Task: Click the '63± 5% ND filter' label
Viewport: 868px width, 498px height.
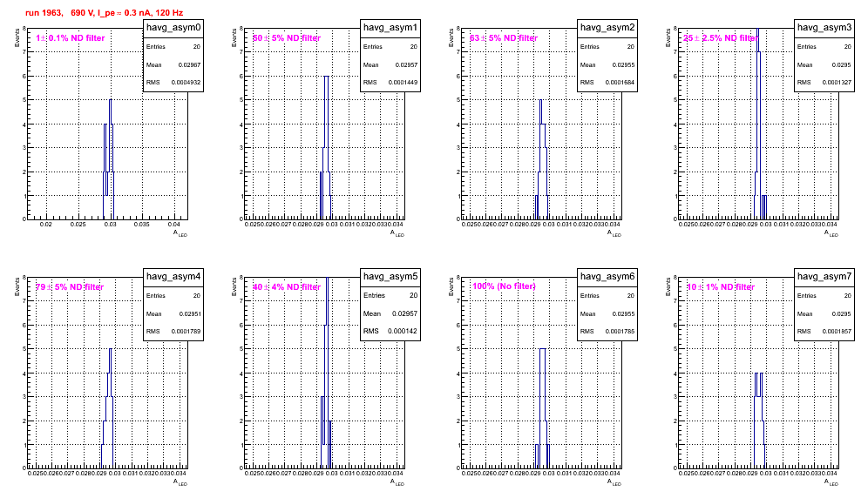Action: [x=504, y=38]
